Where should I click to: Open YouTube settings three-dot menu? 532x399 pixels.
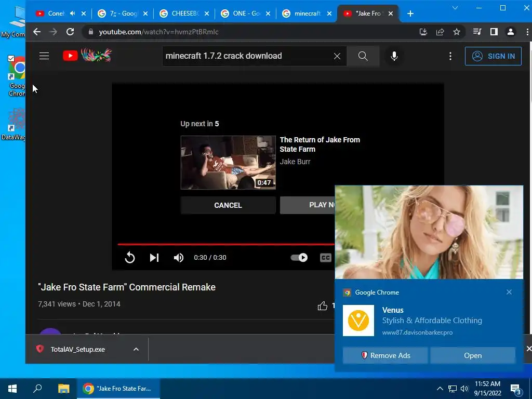tap(450, 56)
